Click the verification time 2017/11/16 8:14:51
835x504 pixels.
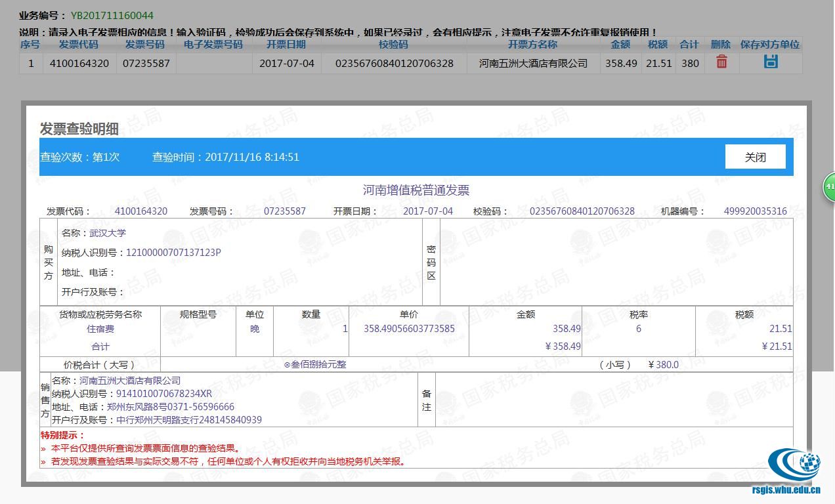pyautogui.click(x=252, y=157)
